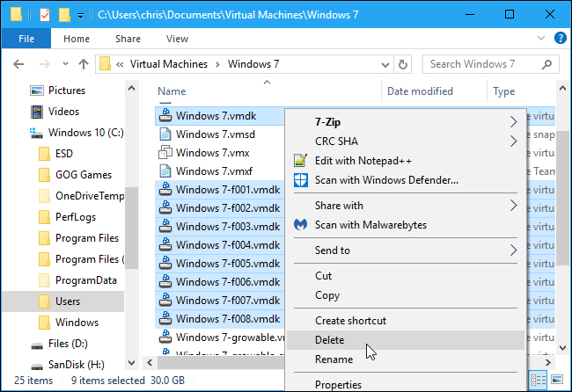Open the PerfLogs folder
This screenshot has height=392, width=572.
67,217
